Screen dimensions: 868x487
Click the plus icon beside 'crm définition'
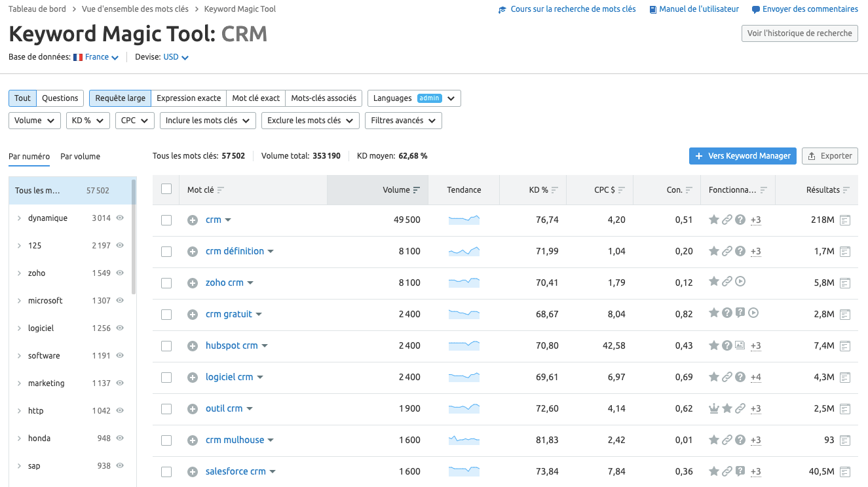[193, 252]
